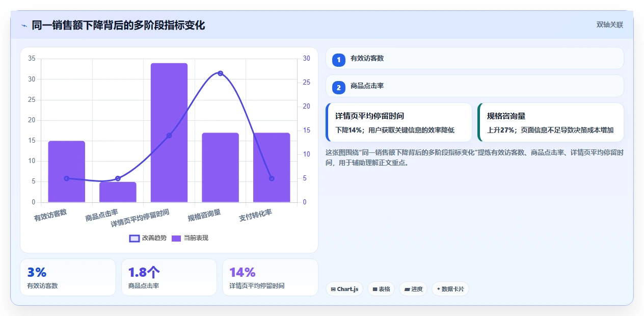Click the 支付转化率 x-axis label

[x=255, y=215]
